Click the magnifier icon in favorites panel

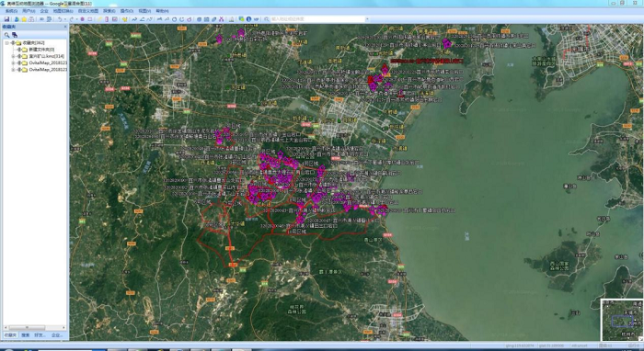pyautogui.click(x=7, y=35)
